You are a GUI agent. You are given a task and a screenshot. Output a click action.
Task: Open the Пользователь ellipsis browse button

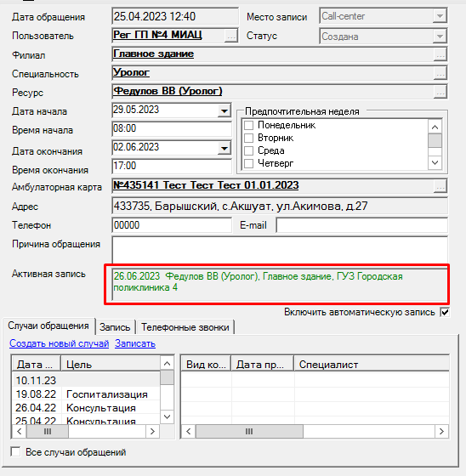[x=231, y=36]
